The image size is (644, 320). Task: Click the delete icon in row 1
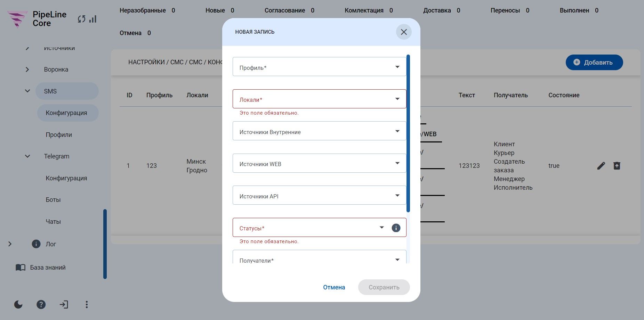coord(617,166)
